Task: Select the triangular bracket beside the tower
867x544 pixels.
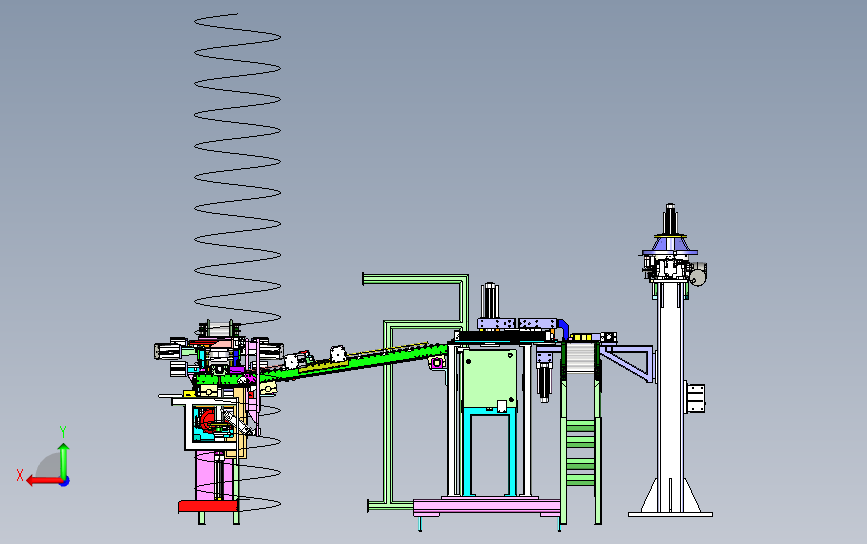Action: click(x=629, y=363)
